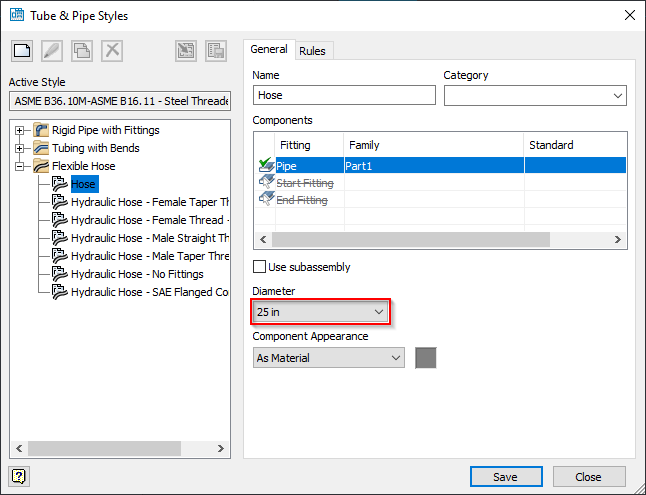Open Help with the question mark icon

pos(19,476)
